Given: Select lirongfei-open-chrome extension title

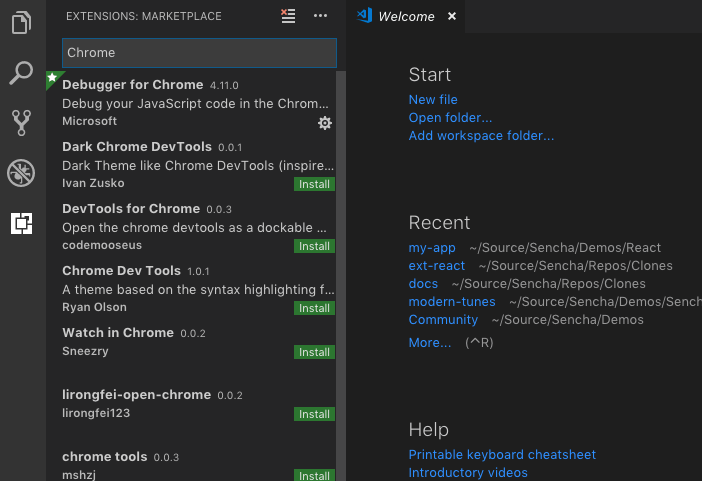Looking at the screenshot, I should tap(137, 395).
